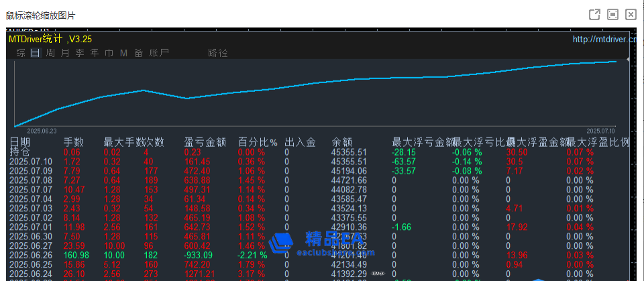The width and height of the screenshot is (644, 281).
Task: Click the MTDriver统计 V3.25 title
Action: tap(50, 39)
